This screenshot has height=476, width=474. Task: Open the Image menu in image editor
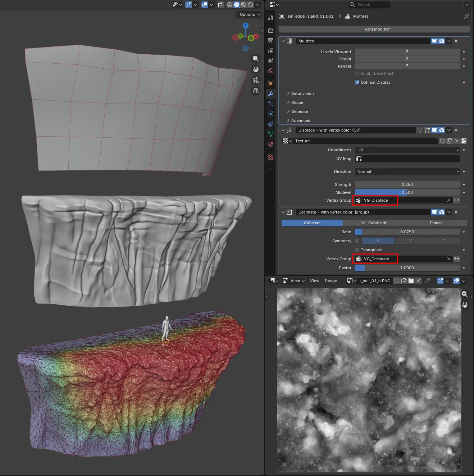[331, 281]
